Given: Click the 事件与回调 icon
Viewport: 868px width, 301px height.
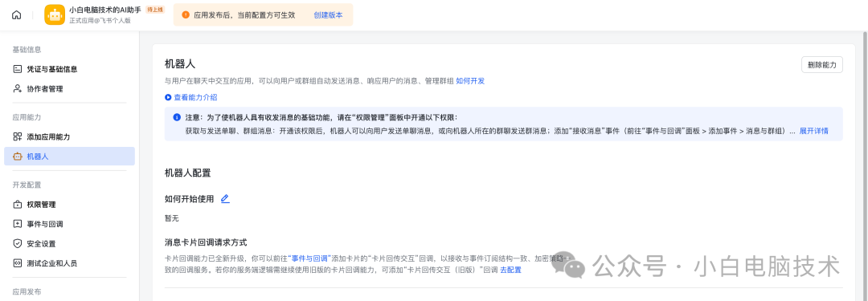Looking at the screenshot, I should pyautogui.click(x=17, y=224).
